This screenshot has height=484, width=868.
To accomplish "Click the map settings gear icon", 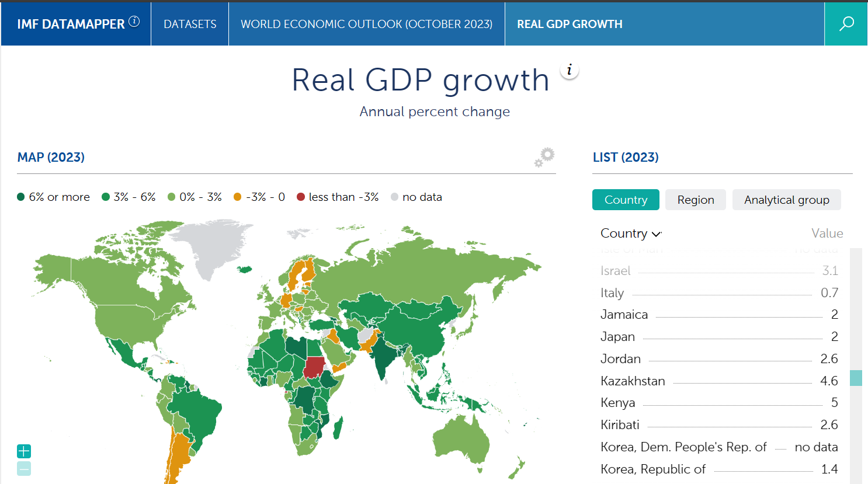I will 544,157.
